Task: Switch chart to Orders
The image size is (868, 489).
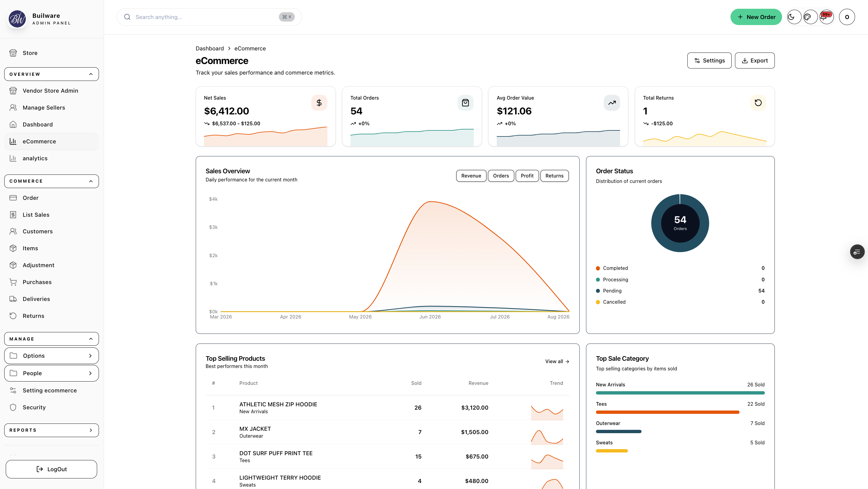Action: point(501,176)
